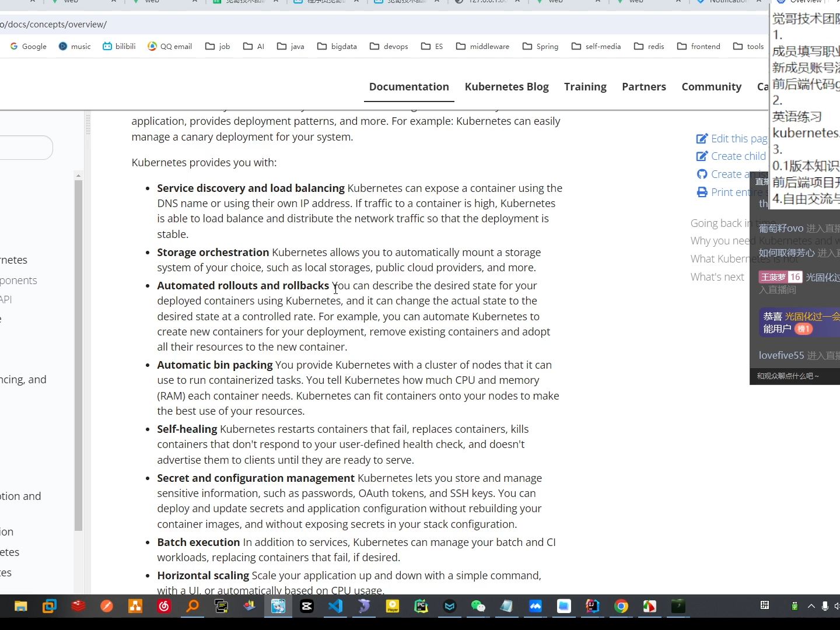840x630 pixels.
Task: Open File Explorer from the taskbar
Action: [x=21, y=607]
